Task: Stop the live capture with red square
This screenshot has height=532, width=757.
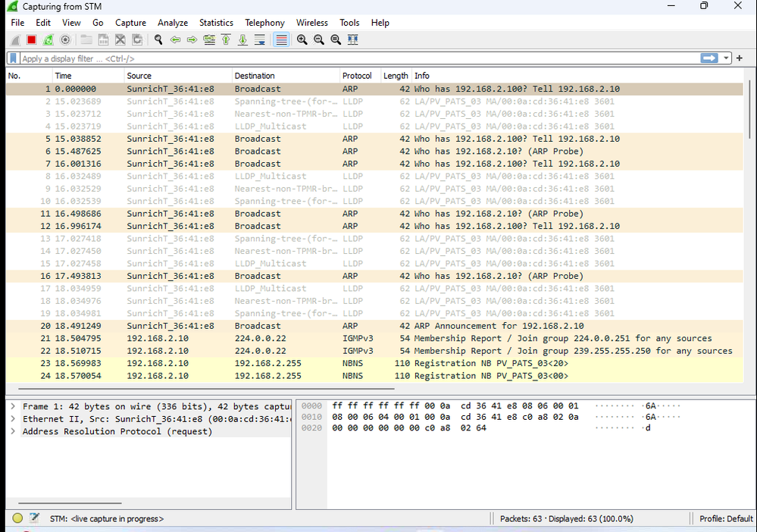Action: [x=32, y=40]
